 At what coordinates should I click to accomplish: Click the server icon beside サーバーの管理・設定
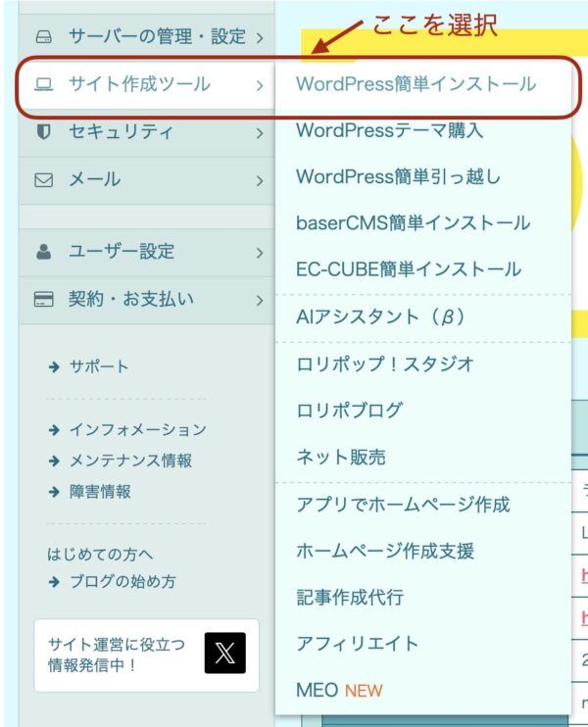[43, 37]
